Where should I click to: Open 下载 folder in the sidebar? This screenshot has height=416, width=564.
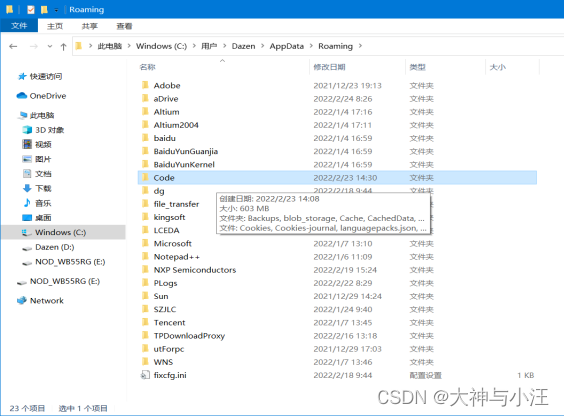(x=43, y=188)
